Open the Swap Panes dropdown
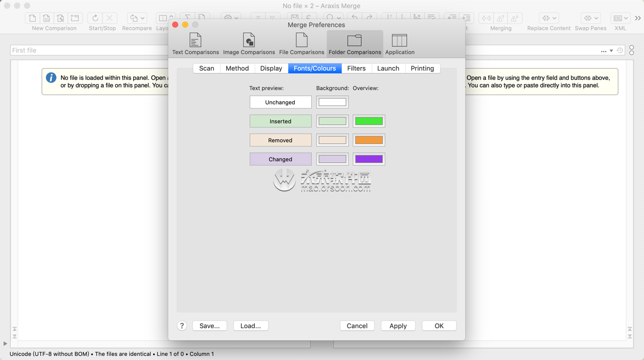644x360 pixels. pyautogui.click(x=590, y=18)
